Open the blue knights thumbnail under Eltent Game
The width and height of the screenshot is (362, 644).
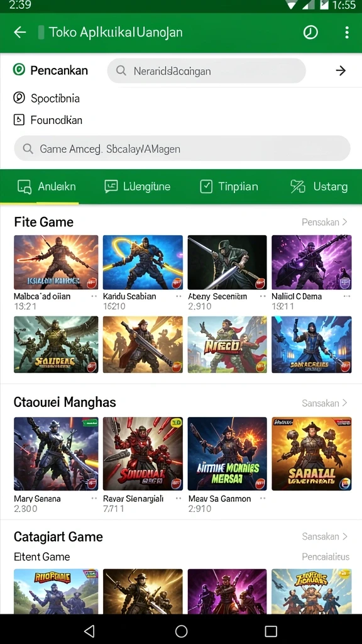coord(56,591)
